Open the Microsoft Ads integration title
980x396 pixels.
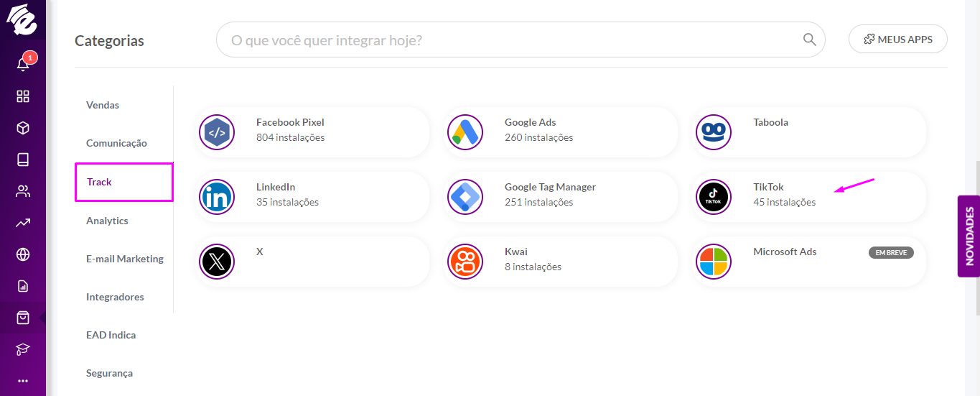(785, 252)
